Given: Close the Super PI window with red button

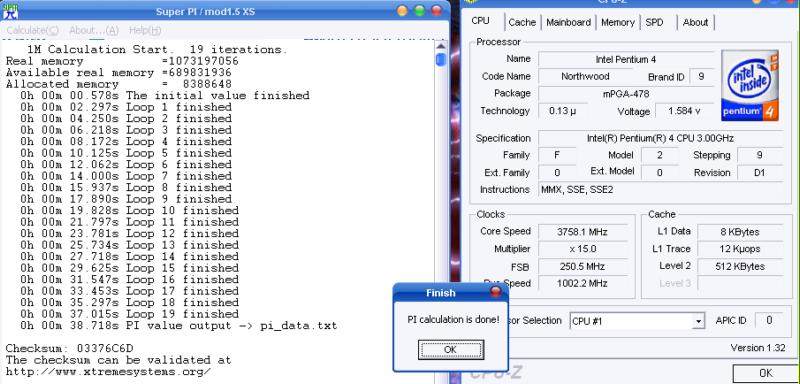Looking at the screenshot, I should tap(436, 11).
